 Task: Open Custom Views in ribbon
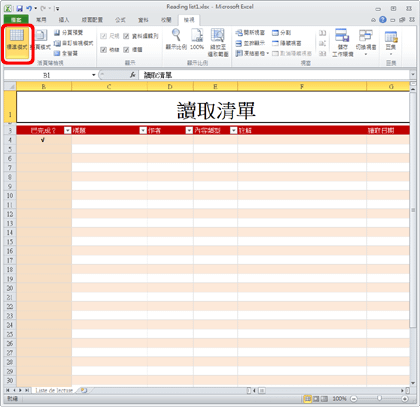pos(73,43)
